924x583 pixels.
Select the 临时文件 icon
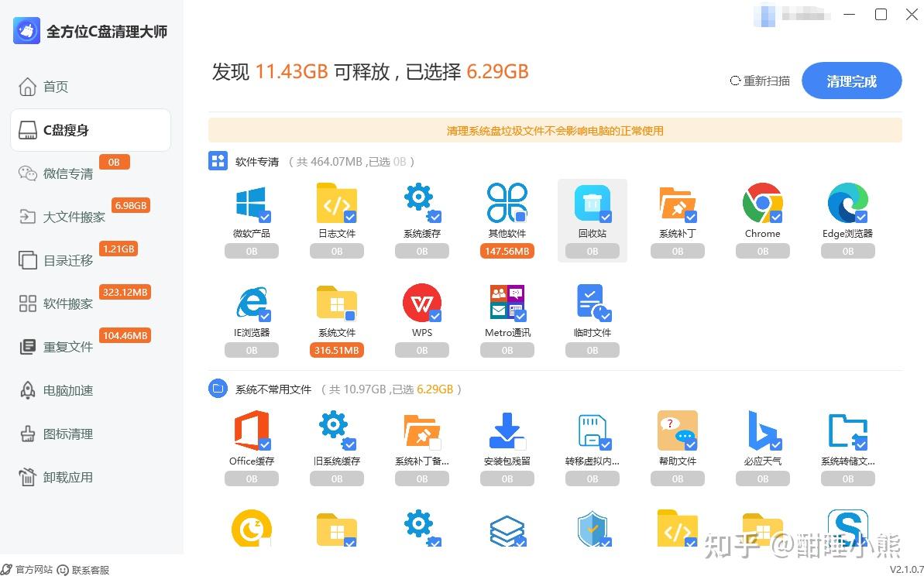click(x=593, y=303)
